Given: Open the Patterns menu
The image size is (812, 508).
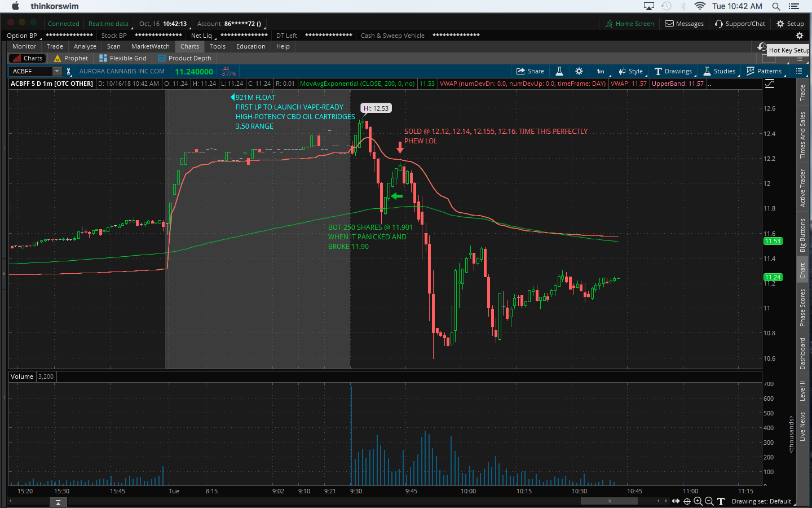Looking at the screenshot, I should pos(764,71).
